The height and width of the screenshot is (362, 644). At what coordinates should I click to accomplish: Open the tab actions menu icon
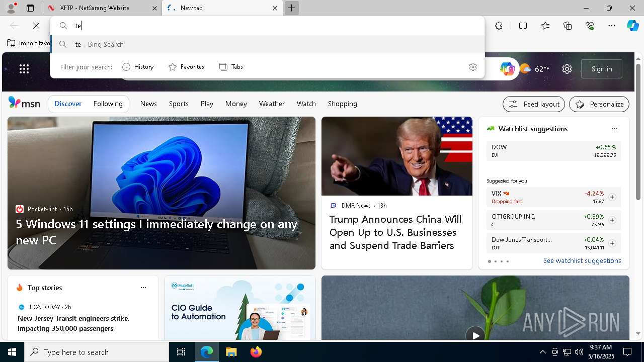click(30, 8)
